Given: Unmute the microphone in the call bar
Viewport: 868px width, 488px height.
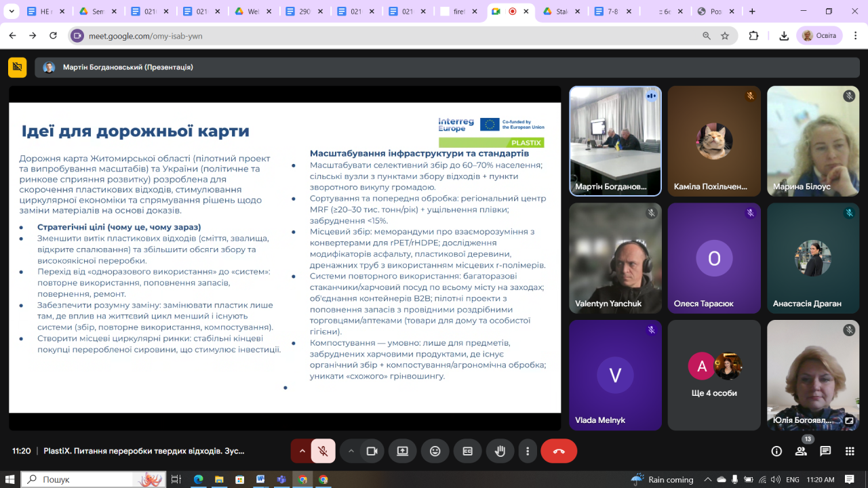Looking at the screenshot, I should (323, 451).
